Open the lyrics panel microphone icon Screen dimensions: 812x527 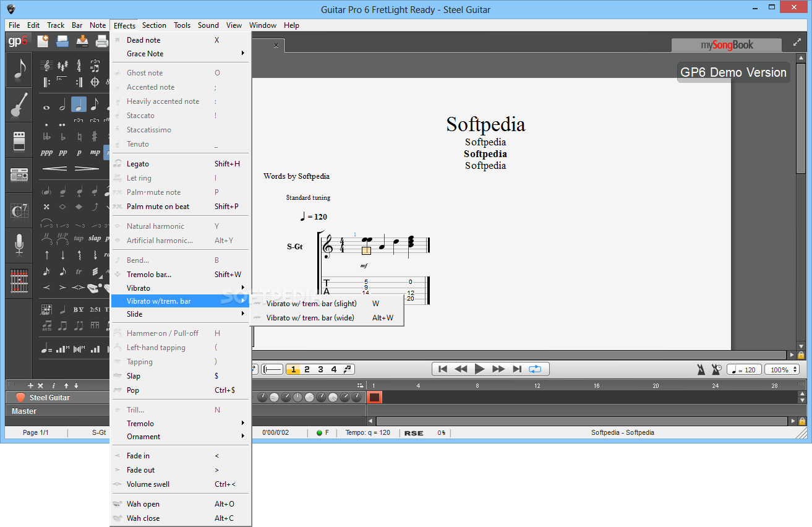(x=20, y=246)
